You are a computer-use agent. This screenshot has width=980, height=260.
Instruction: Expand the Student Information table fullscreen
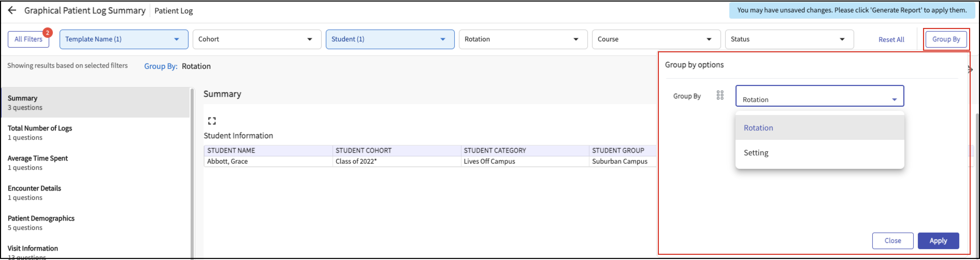click(x=212, y=121)
